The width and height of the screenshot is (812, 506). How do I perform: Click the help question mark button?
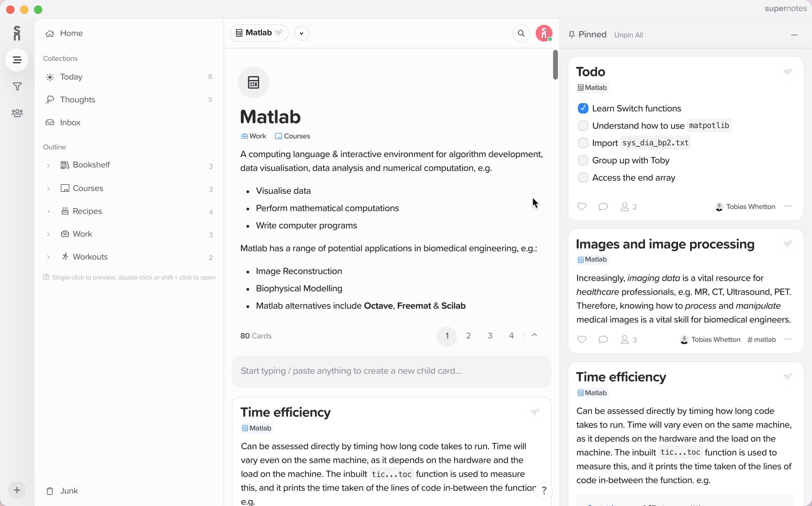[x=544, y=490]
